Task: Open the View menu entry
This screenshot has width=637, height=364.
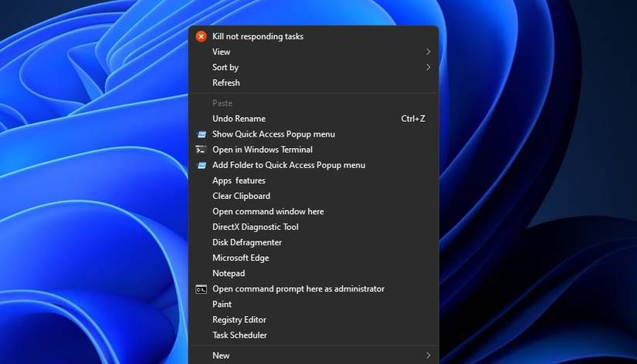Action: pos(313,52)
